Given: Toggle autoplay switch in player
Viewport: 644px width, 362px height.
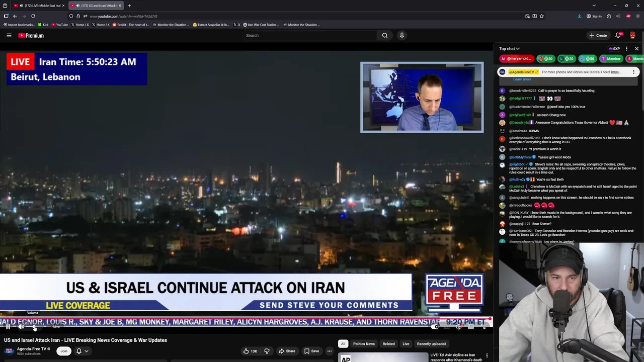Looking at the screenshot, I should [x=436, y=327].
